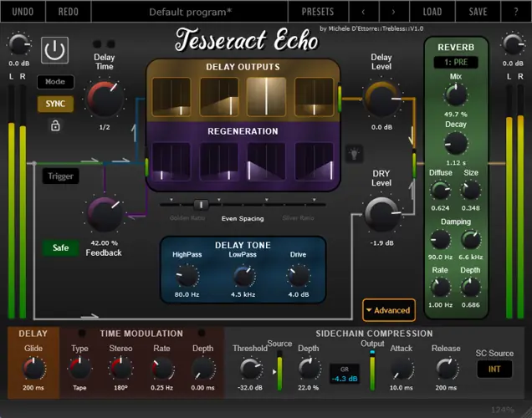The width and height of the screenshot is (532, 418).
Task: Click the input gain knob top left
Action: click(19, 44)
